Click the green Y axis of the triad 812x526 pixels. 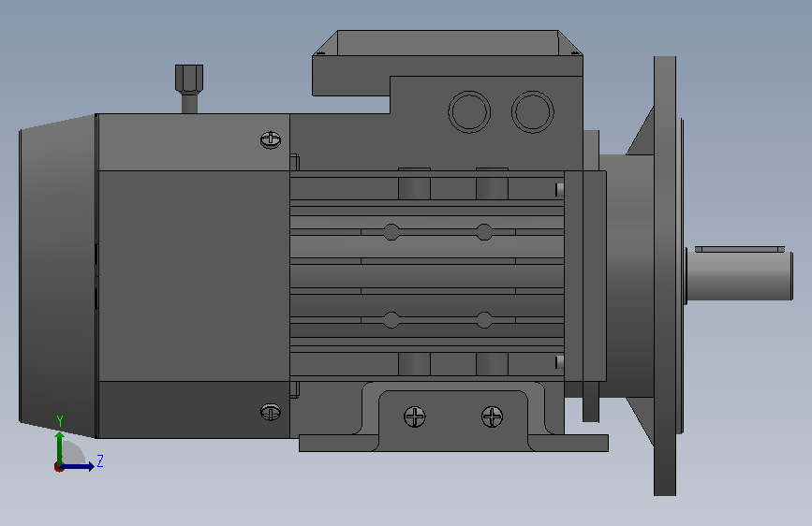pos(60,447)
